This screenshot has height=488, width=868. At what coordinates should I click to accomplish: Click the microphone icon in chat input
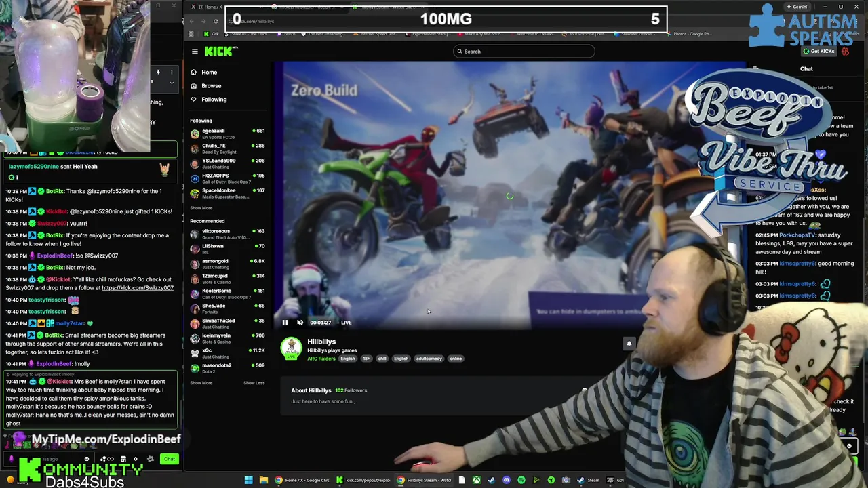(11, 459)
